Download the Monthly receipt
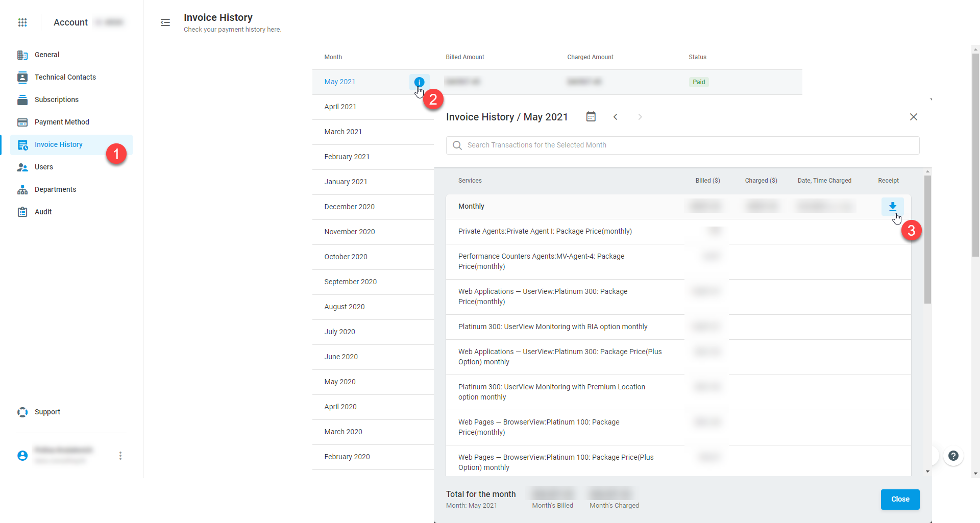 [892, 206]
